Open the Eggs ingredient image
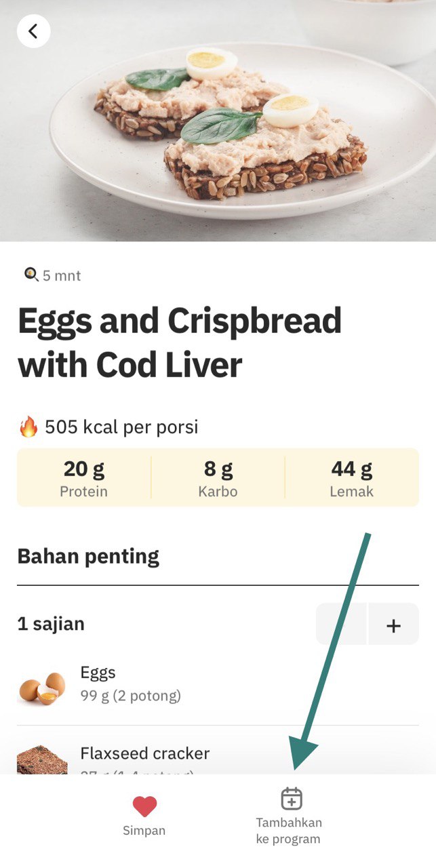 point(42,687)
